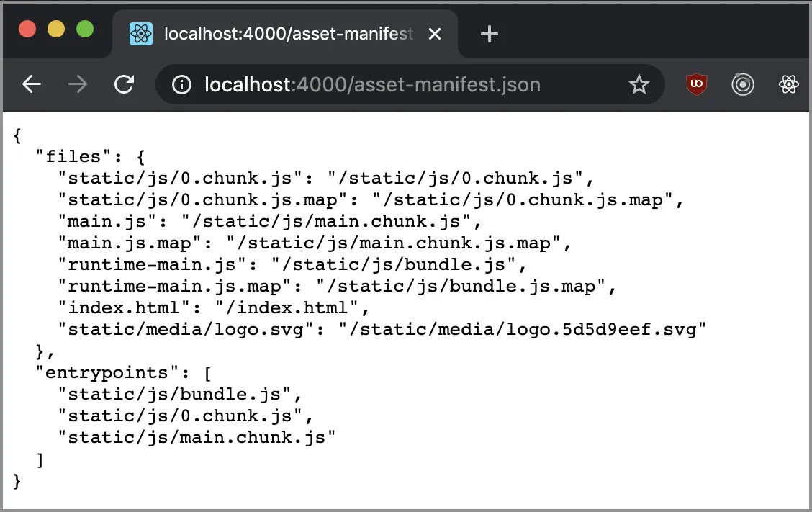This screenshot has width=812, height=512.
Task: Open a new tab with the plus button
Action: click(x=489, y=34)
